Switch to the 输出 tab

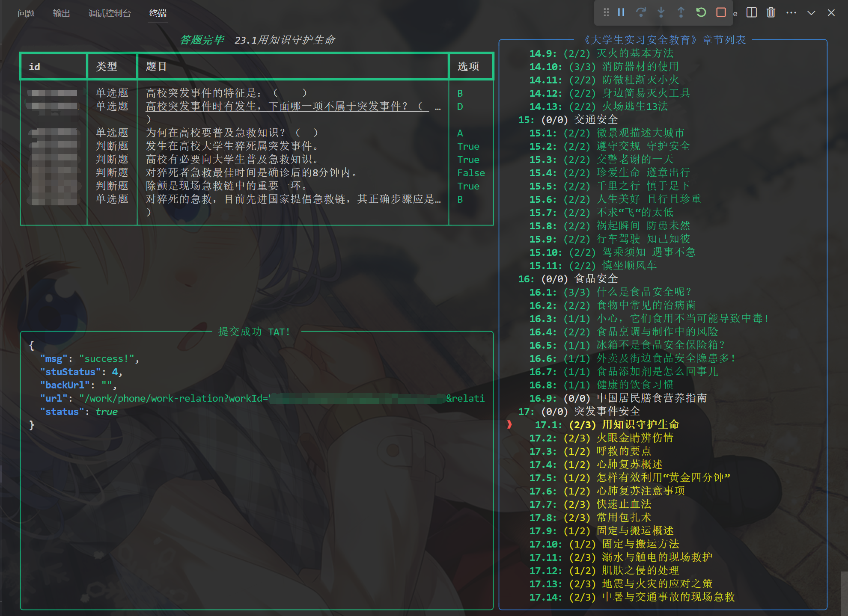click(61, 13)
